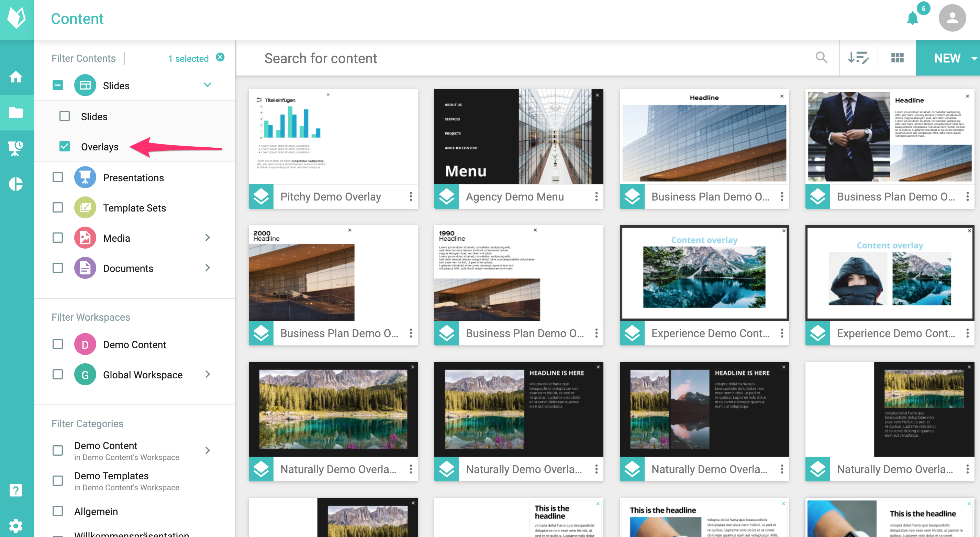Viewport: 980px width, 537px height.
Task: Open more options for Pitchy Demo Overlay
Action: coord(411,196)
